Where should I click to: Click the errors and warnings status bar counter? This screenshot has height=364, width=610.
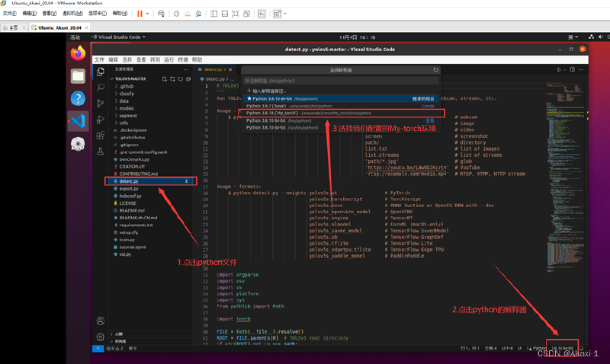pos(115,349)
